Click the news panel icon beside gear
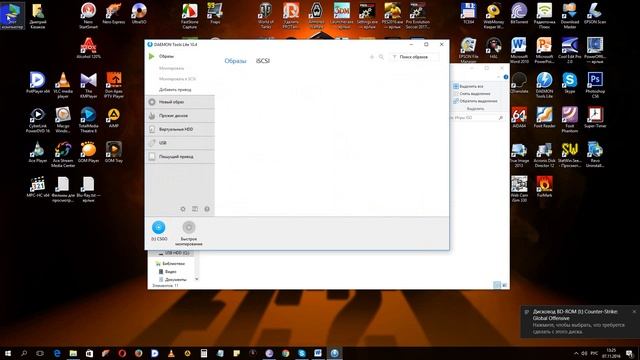The image size is (640, 360). pos(195,209)
